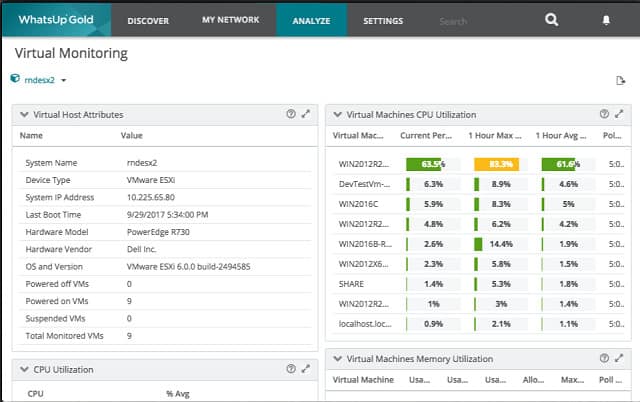The image size is (640, 402).
Task: Collapse Virtual Machines Memory Utilization panel
Action: click(338, 359)
